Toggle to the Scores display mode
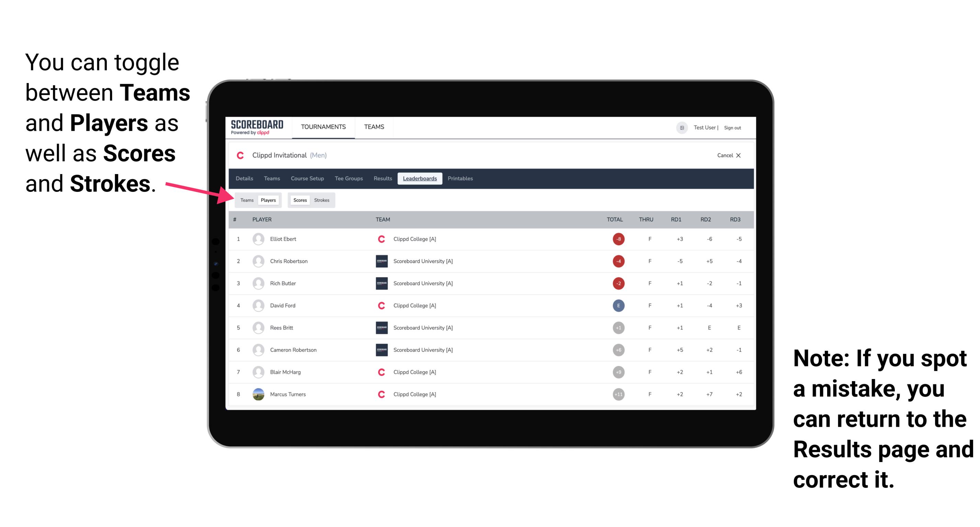 tap(299, 200)
